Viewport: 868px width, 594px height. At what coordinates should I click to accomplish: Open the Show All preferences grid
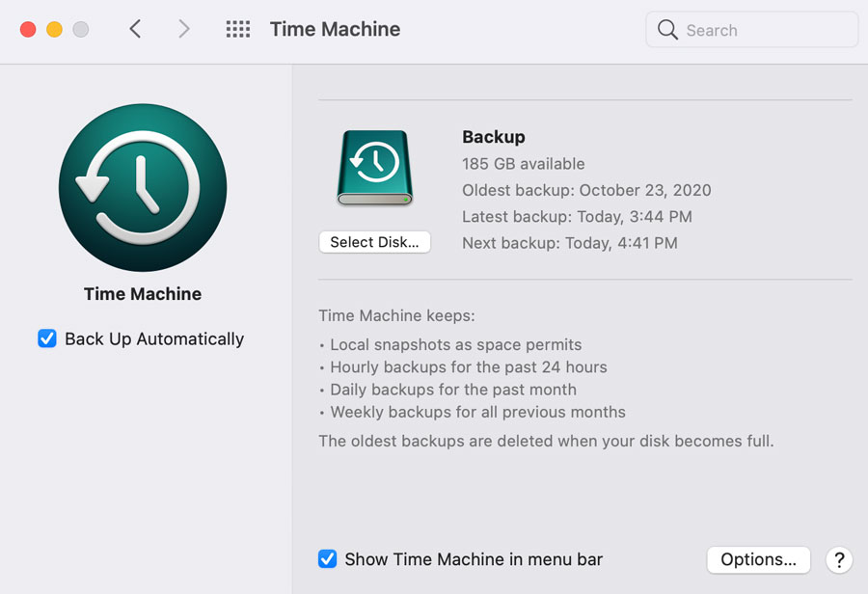tap(237, 29)
